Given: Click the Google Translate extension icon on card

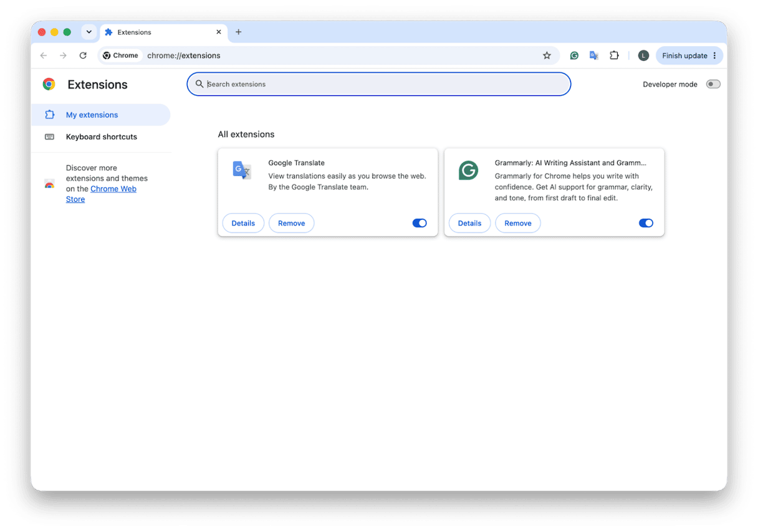Looking at the screenshot, I should click(242, 170).
